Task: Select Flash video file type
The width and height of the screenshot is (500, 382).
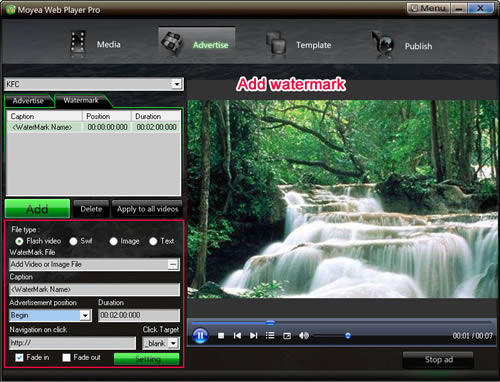Action: 19,241
